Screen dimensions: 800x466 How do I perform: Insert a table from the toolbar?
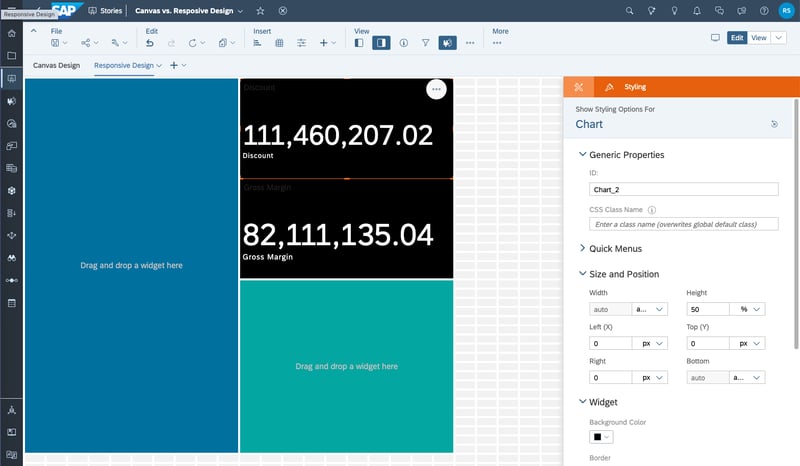(x=279, y=43)
